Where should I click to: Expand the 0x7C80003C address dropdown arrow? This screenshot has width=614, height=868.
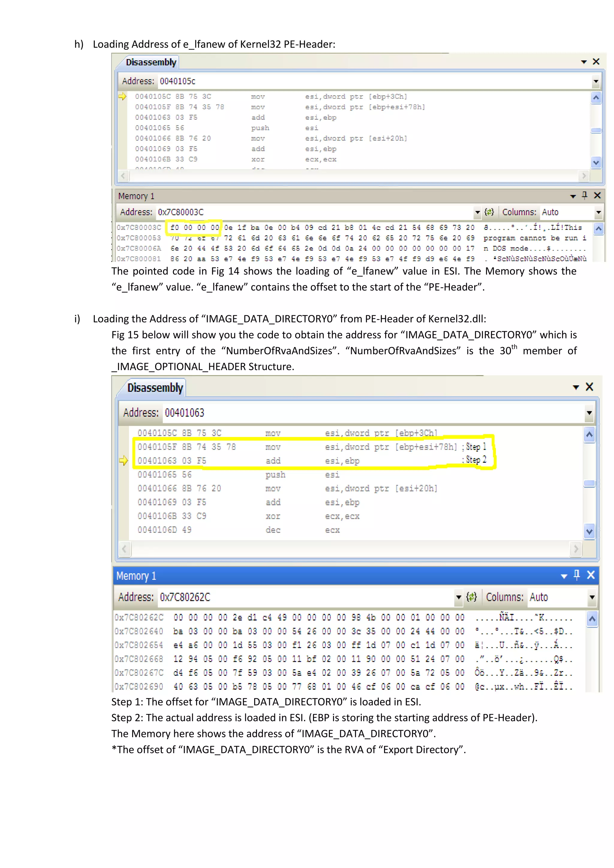coord(477,212)
